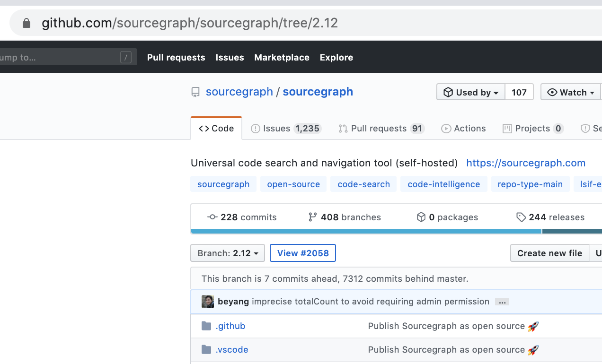Viewport: 602px width, 364px height.
Task: Click the Security shield icon
Action: 585,129
